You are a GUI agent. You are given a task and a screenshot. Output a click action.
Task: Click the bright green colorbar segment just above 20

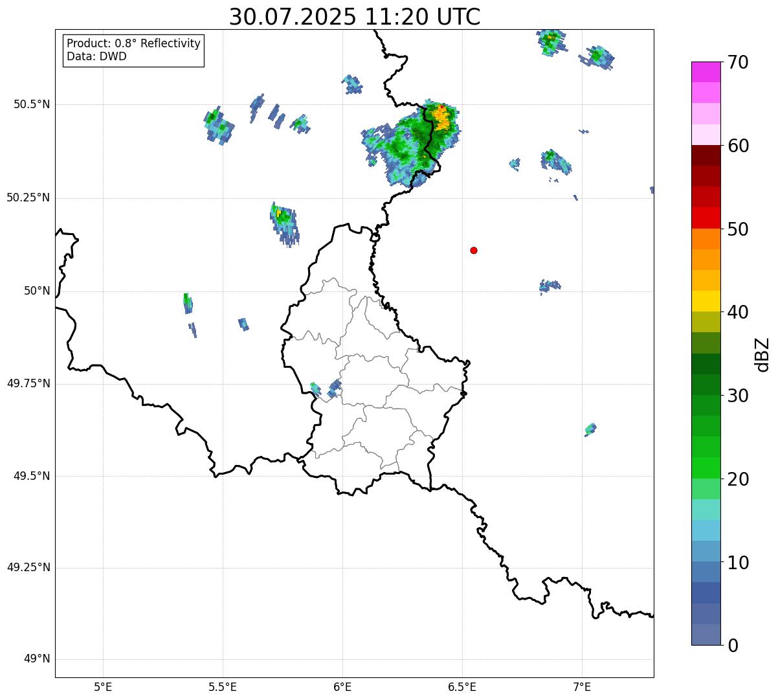(x=706, y=468)
